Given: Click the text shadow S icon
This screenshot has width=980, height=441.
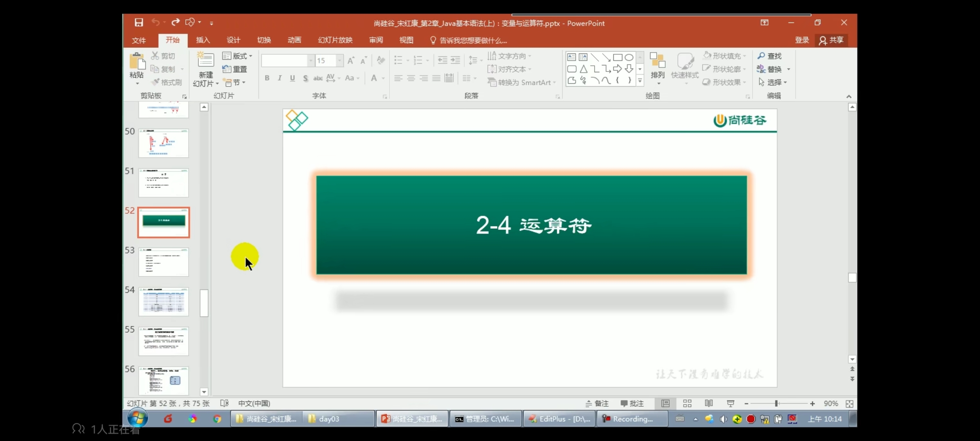Looking at the screenshot, I should pos(305,78).
